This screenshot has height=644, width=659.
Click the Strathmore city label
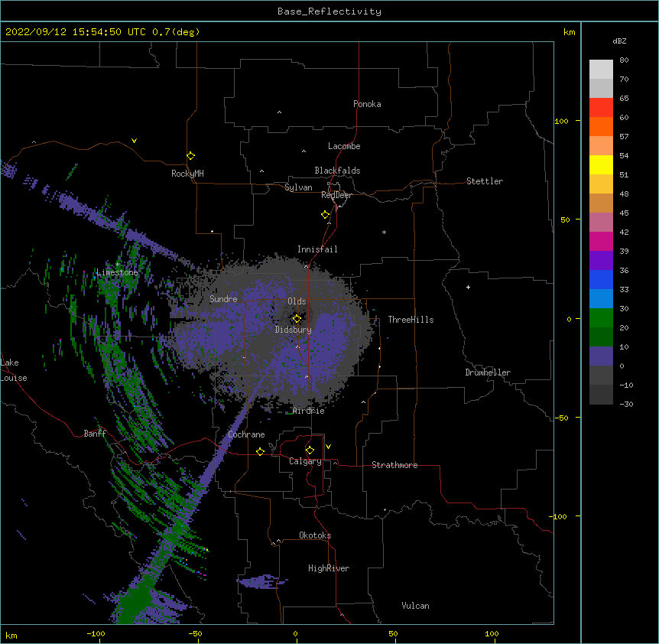pyautogui.click(x=394, y=465)
